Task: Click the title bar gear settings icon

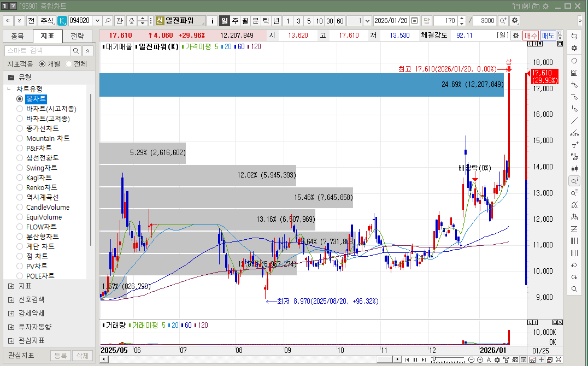Action: [545, 6]
